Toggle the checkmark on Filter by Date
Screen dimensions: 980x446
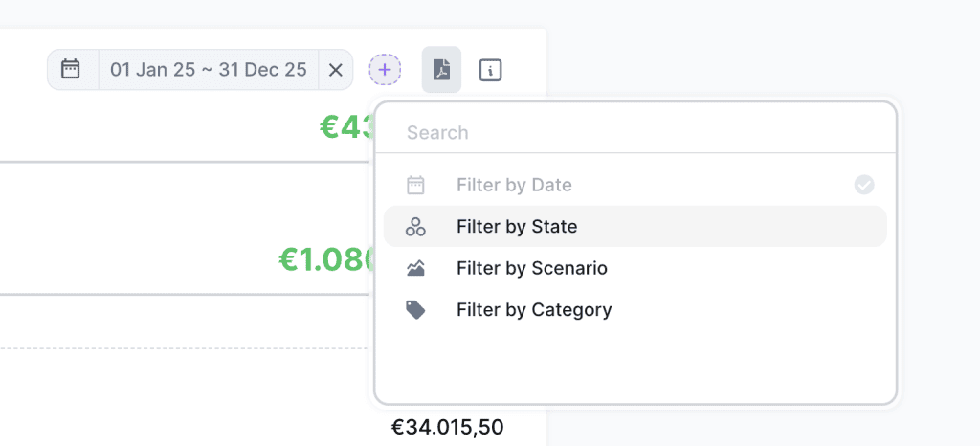click(864, 185)
